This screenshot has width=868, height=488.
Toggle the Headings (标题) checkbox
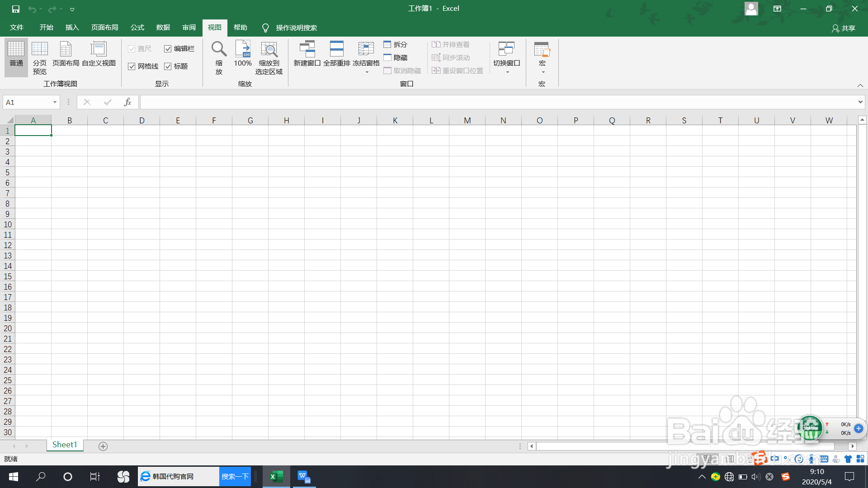pos(168,66)
